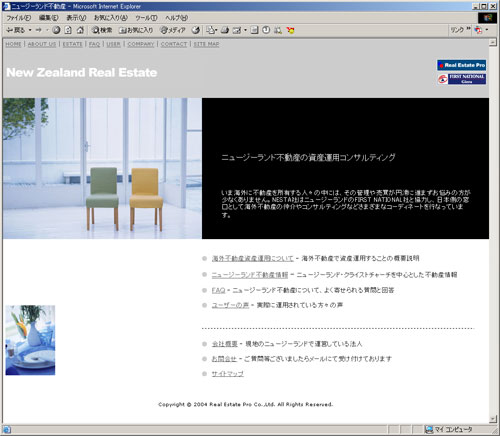Viewport: 500px width, 436px height.
Task: Click the scrollbar up arrow
Action: pyautogui.click(x=493, y=42)
